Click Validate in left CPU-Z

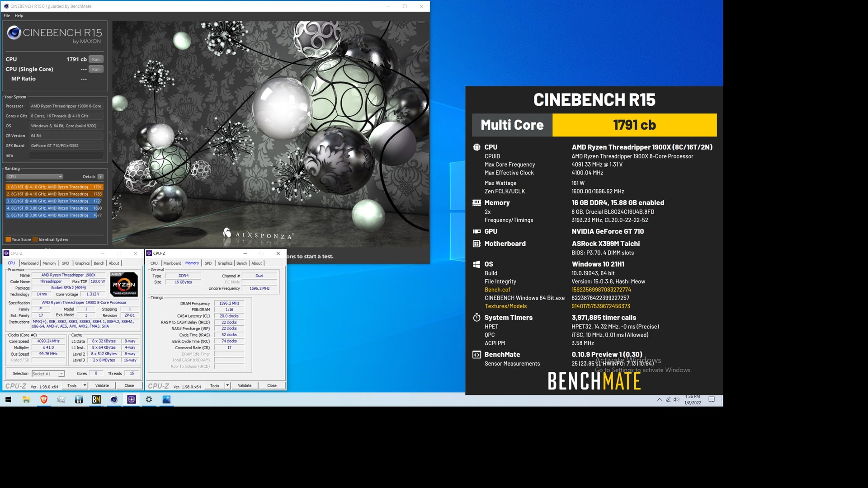point(102,386)
